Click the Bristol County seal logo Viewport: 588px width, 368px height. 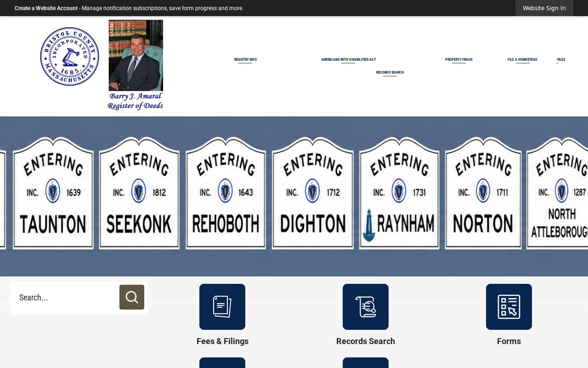[x=69, y=57]
